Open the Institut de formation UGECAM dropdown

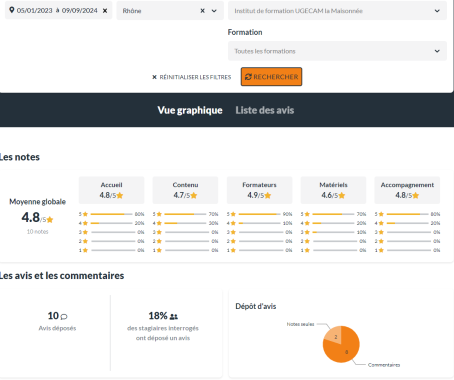pos(337,11)
